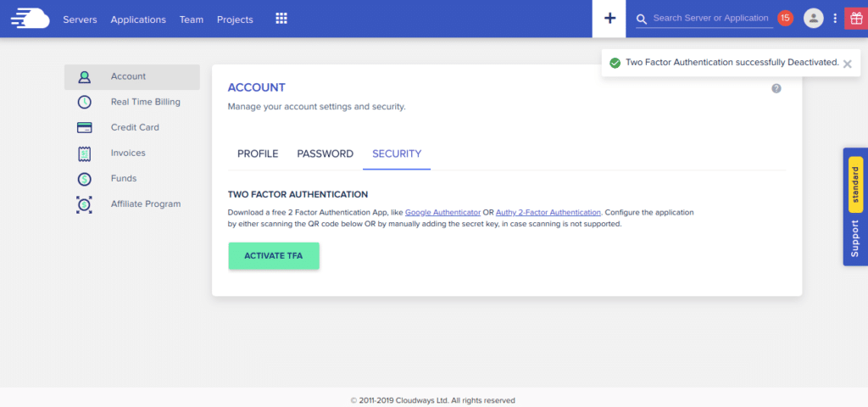The width and height of the screenshot is (868, 407).
Task: Open Credit Card in sidebar
Action: [135, 127]
